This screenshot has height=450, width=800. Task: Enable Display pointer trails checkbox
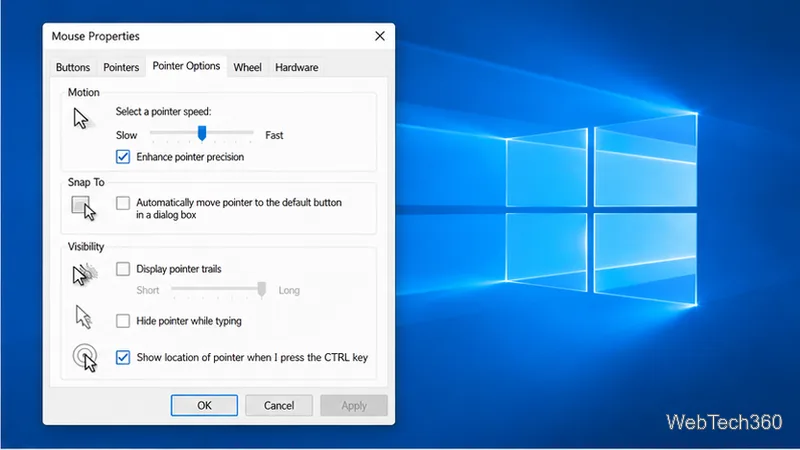click(123, 269)
